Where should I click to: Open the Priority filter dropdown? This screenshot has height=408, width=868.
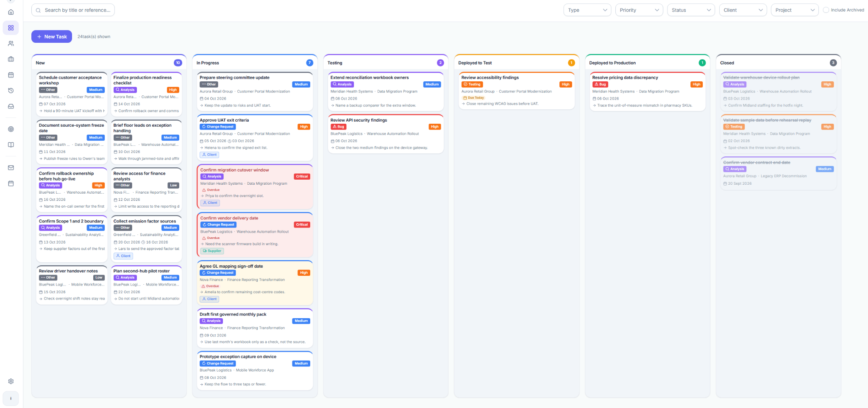(639, 10)
